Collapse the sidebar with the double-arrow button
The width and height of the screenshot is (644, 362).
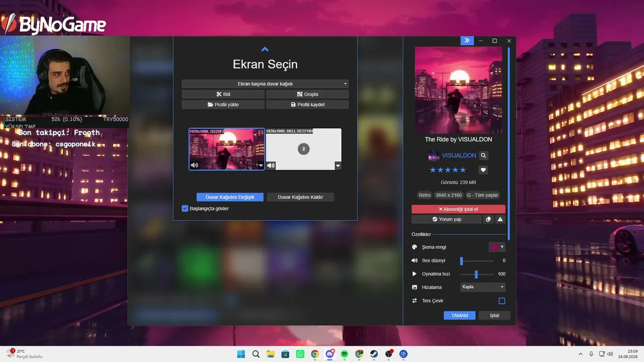467,41
